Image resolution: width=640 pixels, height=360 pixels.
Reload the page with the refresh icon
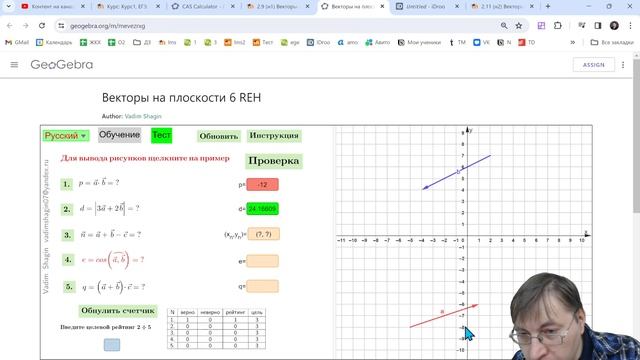coord(42,26)
